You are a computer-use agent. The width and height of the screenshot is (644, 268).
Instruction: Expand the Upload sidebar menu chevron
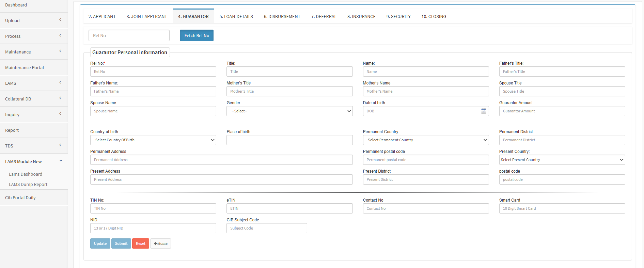point(60,20)
